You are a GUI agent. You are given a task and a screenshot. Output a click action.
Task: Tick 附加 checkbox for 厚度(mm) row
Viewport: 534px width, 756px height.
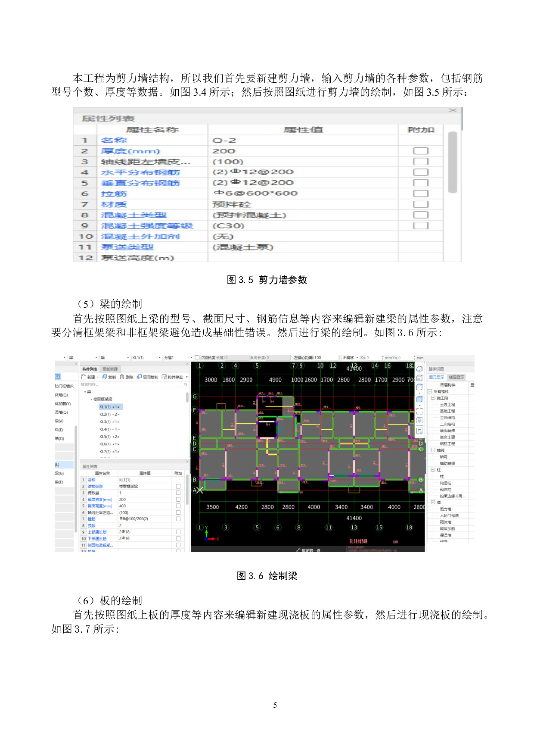[421, 151]
